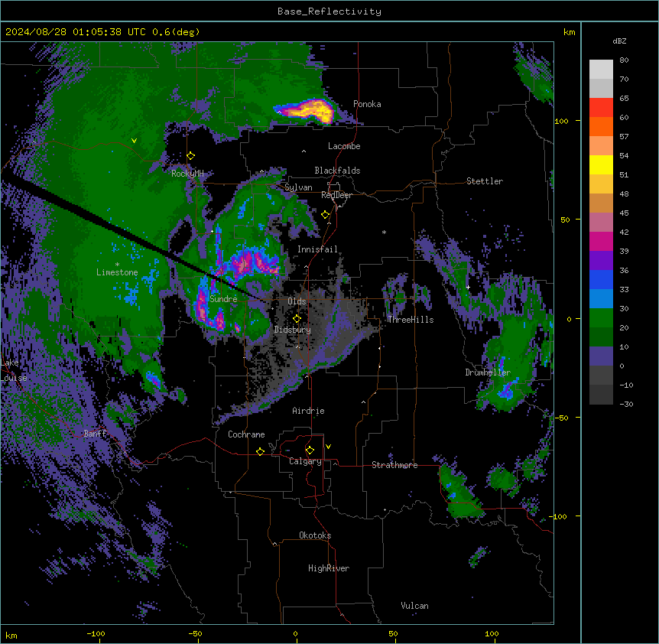The height and width of the screenshot is (644, 659).
Task: Click the intense yellow storm cell near Ponoka
Action: pos(310,111)
